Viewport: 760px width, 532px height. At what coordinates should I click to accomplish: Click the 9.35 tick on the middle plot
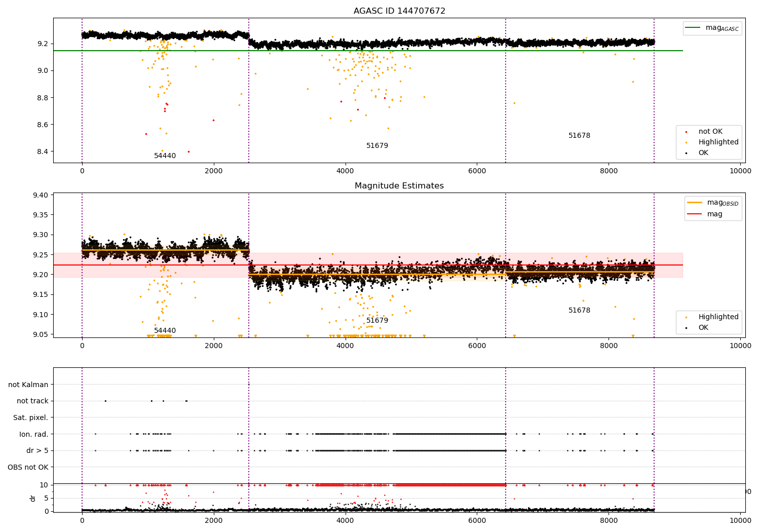point(42,215)
